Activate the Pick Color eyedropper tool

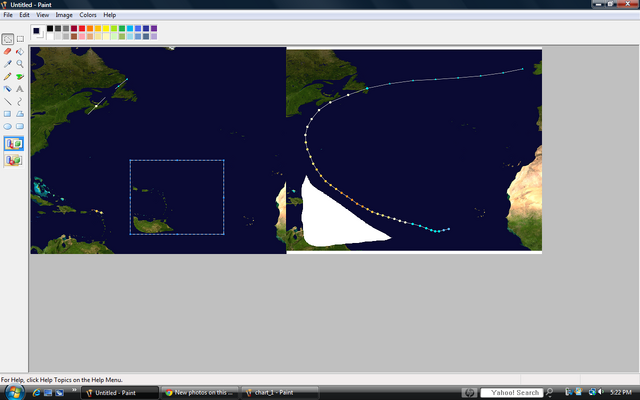(x=8, y=64)
